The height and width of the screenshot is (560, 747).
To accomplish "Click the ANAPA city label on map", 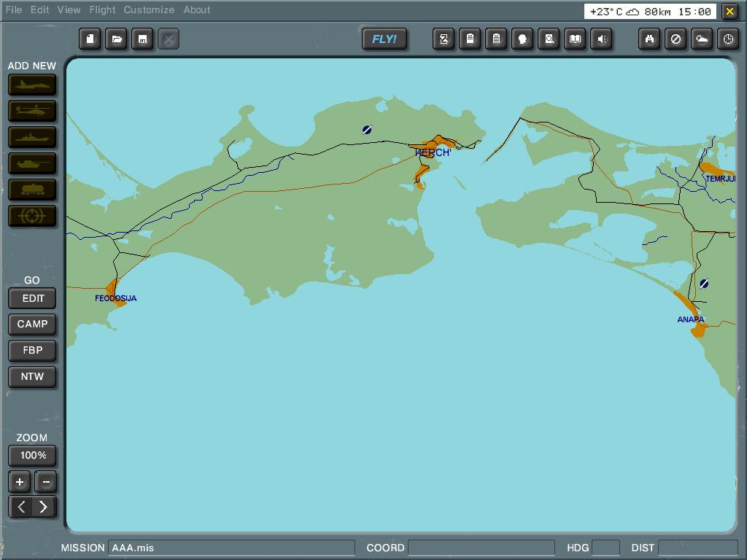I will 690,319.
